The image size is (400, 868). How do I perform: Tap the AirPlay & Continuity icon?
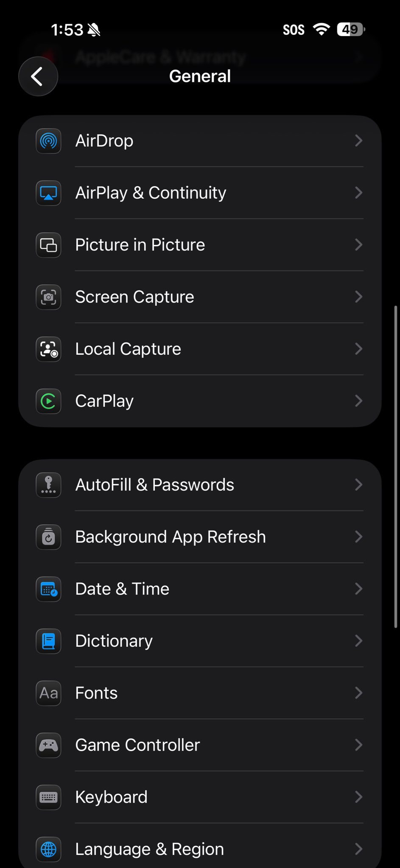[x=48, y=193]
